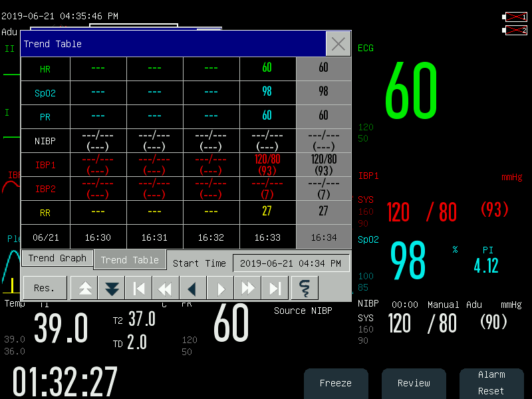
Task: Open the Review button
Action: [414, 384]
